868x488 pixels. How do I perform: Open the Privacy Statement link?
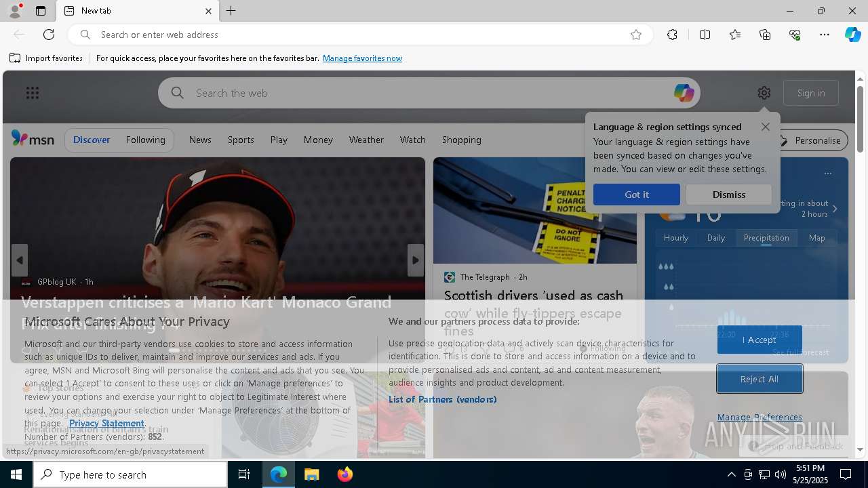tap(106, 423)
